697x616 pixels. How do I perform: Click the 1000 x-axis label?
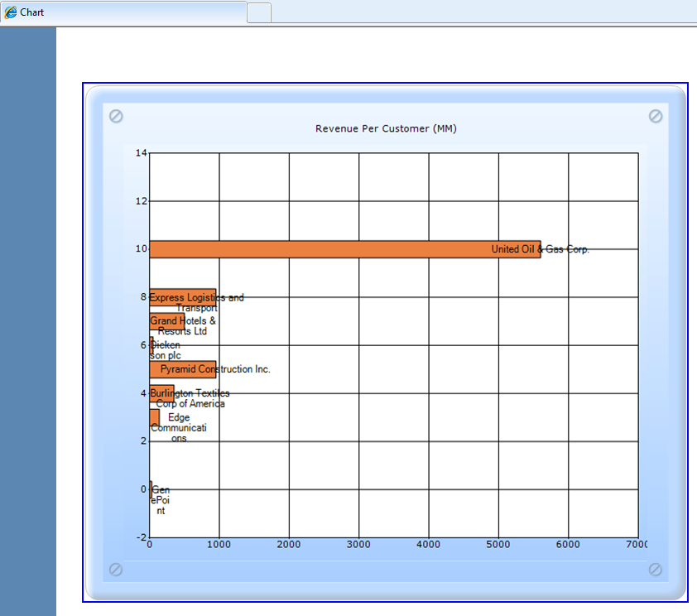click(x=219, y=545)
